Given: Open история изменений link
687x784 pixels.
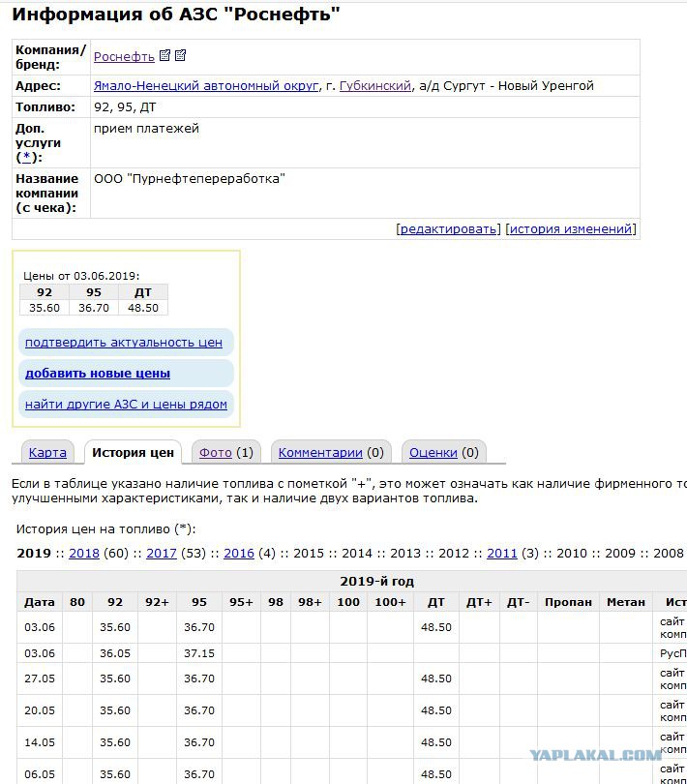Looking at the screenshot, I should (x=571, y=229).
